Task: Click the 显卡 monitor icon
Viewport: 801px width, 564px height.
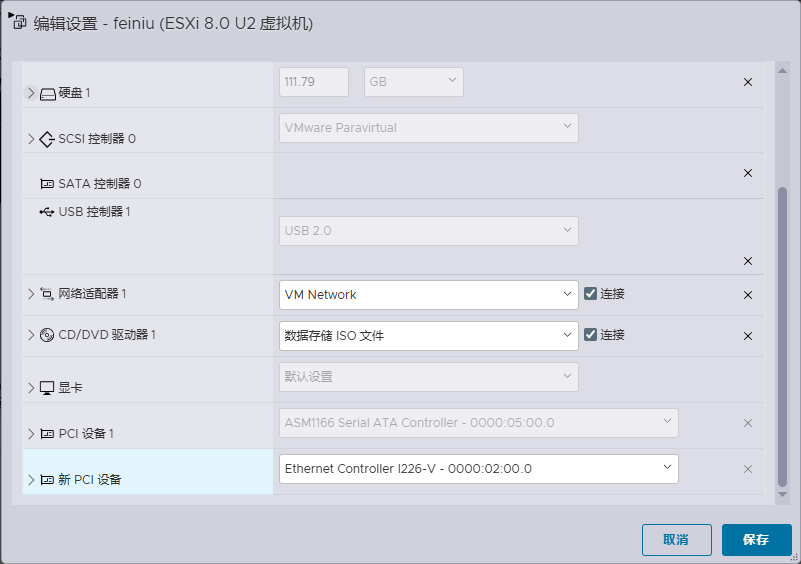Action: point(47,388)
